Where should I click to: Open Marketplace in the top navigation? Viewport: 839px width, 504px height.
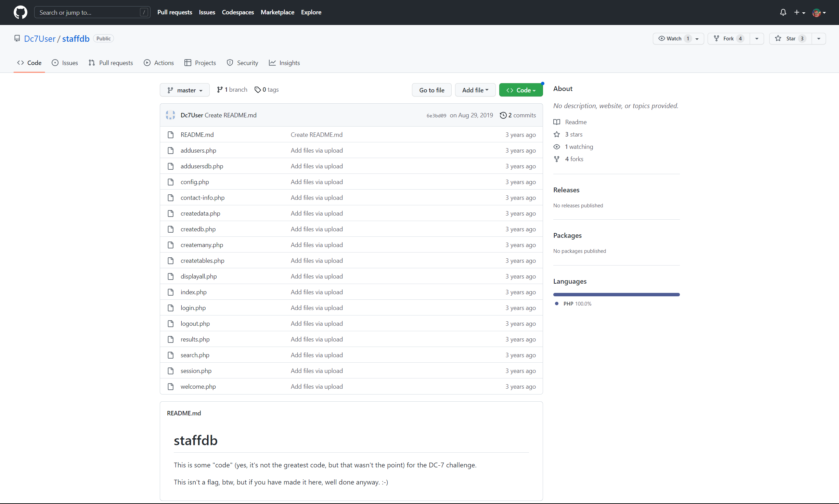click(x=277, y=12)
